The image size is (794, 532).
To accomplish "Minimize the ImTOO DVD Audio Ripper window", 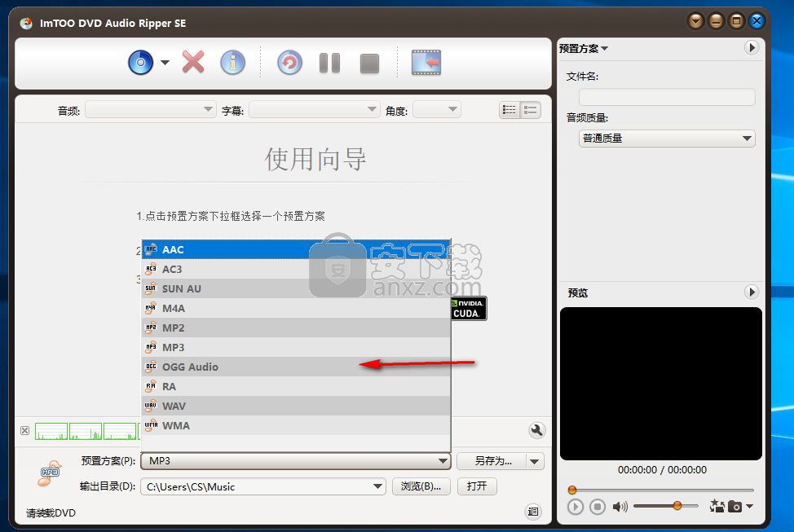I will coord(716,21).
